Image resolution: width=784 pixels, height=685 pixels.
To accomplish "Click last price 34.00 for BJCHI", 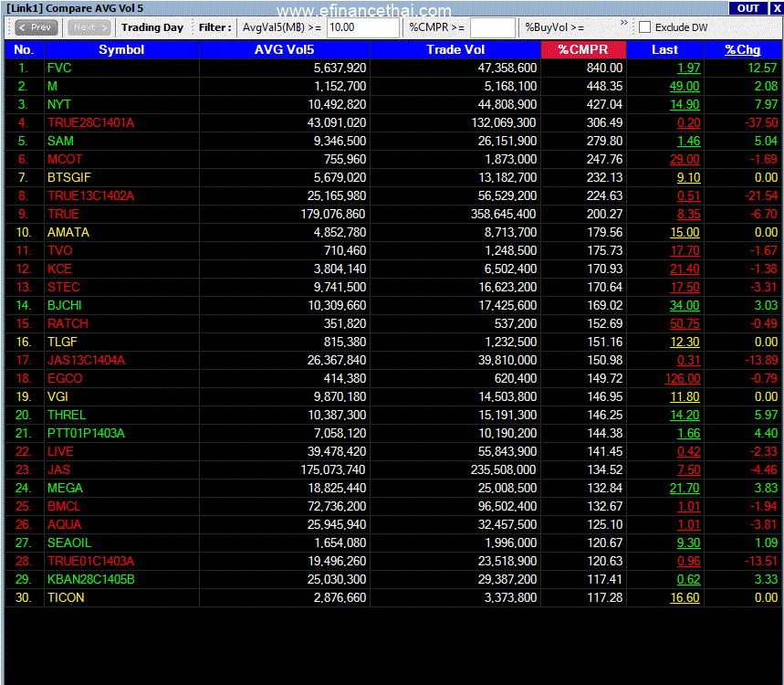I will point(685,305).
